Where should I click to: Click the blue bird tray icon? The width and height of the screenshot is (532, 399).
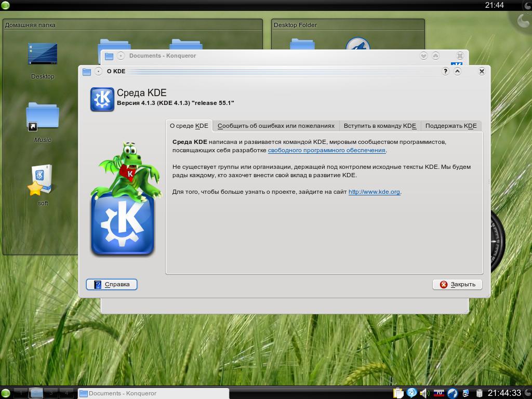(453, 393)
